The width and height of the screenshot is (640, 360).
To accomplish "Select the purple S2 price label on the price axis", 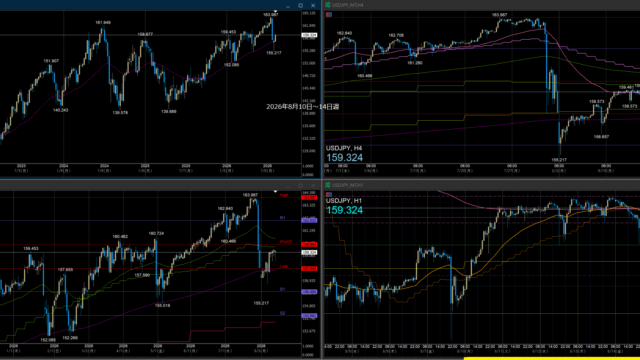I will click(x=309, y=316).
